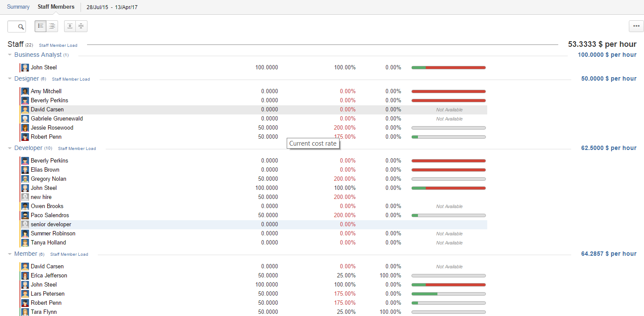Collapse the Business Analyst group

click(x=10, y=55)
